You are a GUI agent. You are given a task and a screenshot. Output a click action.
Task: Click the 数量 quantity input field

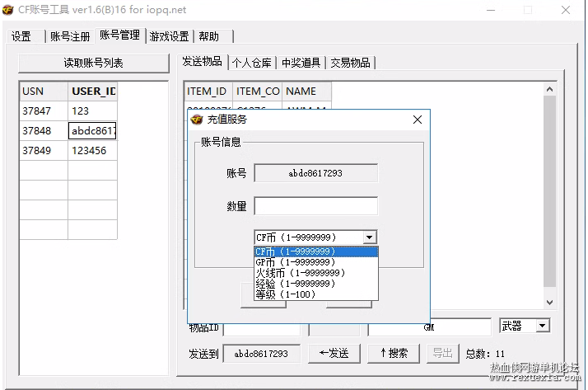pyautogui.click(x=315, y=206)
